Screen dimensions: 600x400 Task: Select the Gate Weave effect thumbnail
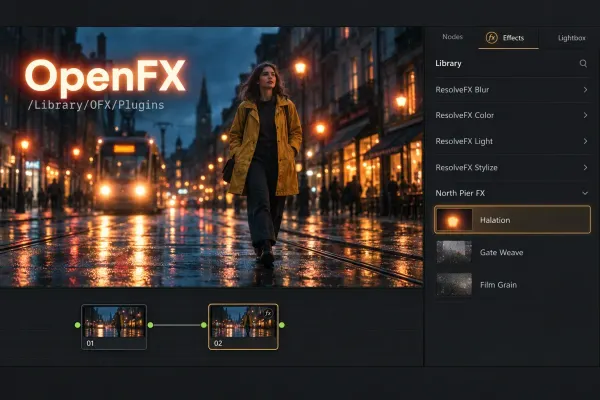pos(454,252)
